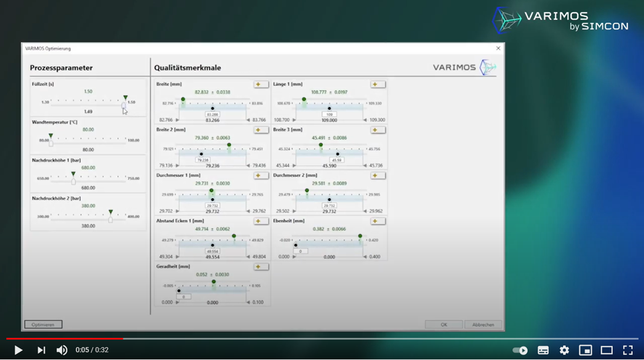Expand the Ebenheit [mm] plus button
The width and height of the screenshot is (644, 360).
378,221
